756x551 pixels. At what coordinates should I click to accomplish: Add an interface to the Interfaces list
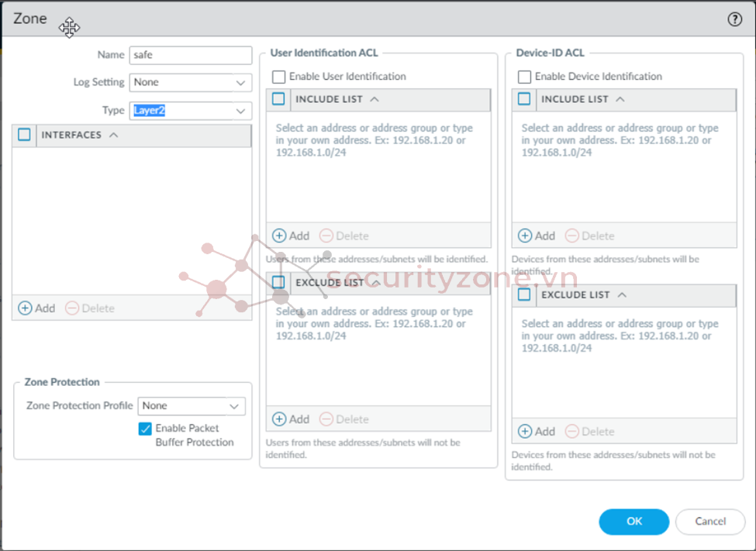(36, 308)
